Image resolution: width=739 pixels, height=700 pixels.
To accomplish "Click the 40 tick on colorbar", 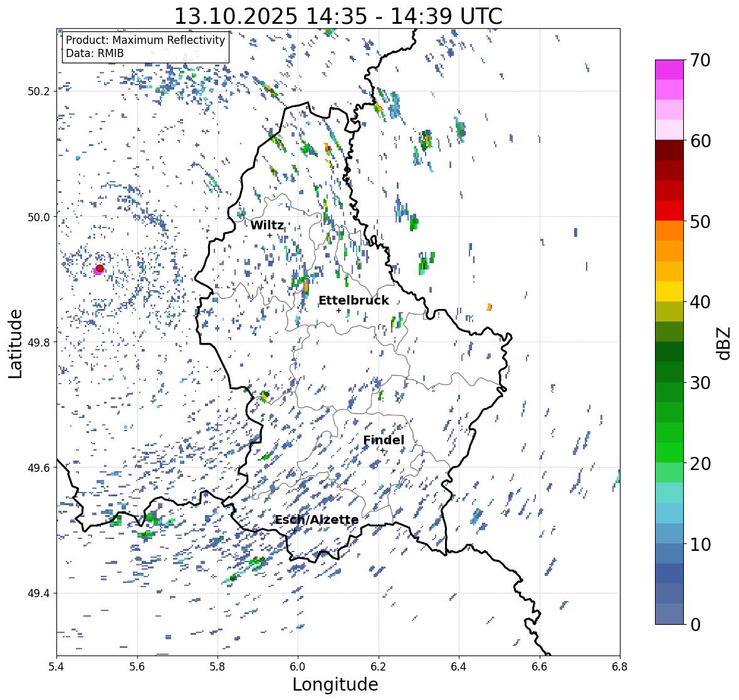I will pyautogui.click(x=700, y=302).
